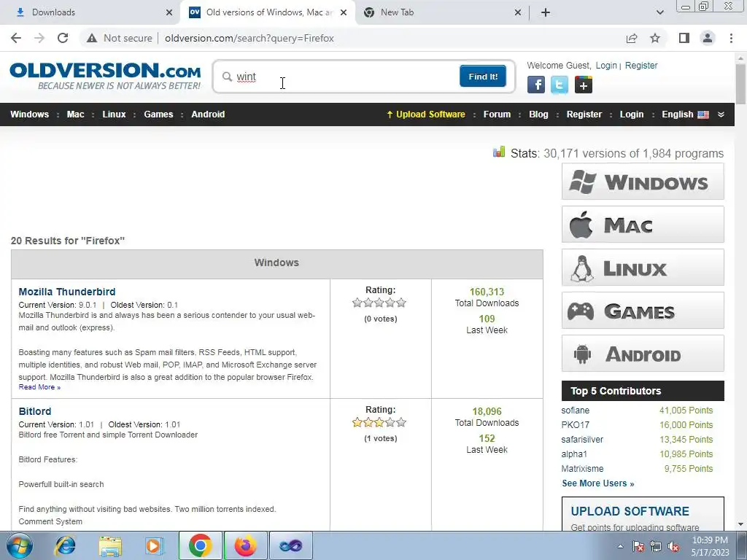Image resolution: width=747 pixels, height=560 pixels.
Task: Switch to the Downloads tab
Action: 90,12
